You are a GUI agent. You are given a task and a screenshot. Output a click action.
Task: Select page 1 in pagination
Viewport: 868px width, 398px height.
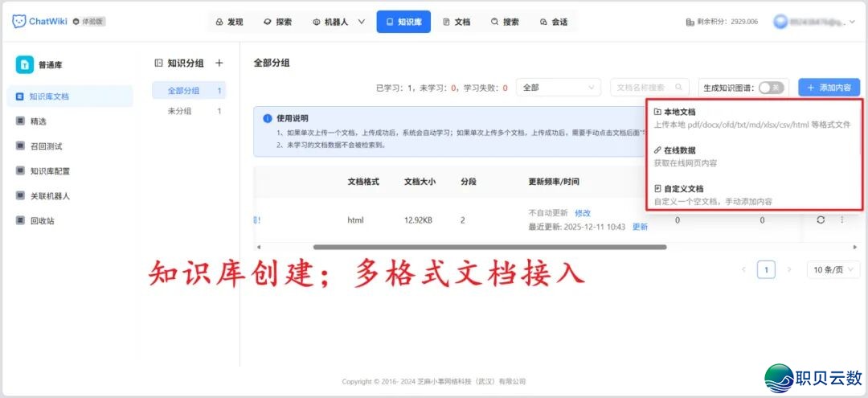(x=766, y=269)
